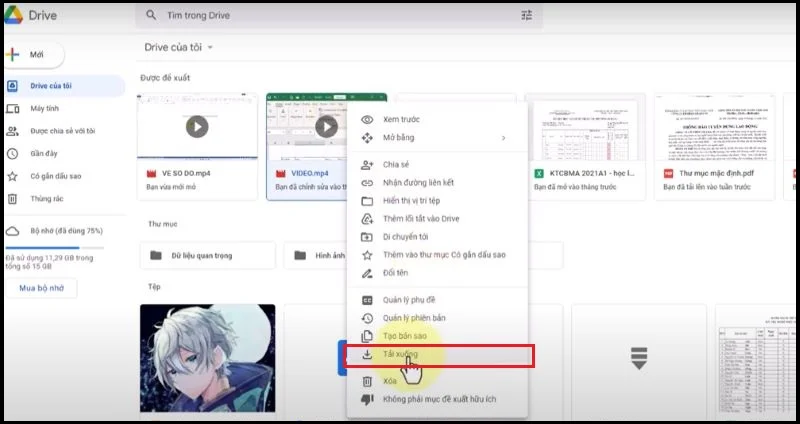Click the pencil rename icon
Image resolution: width=800 pixels, height=424 pixels.
[367, 273]
